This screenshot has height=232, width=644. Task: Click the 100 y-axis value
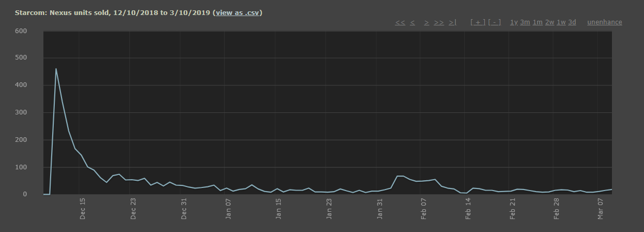coord(21,167)
